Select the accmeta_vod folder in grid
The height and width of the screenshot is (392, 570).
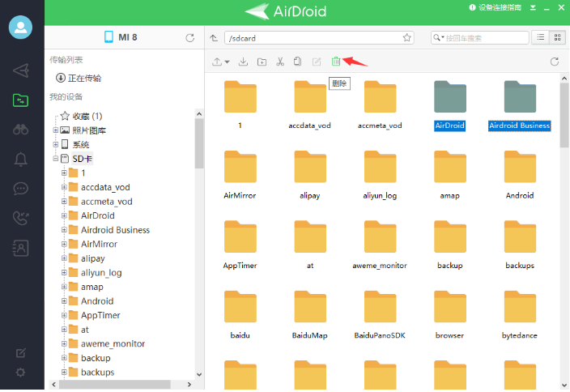pyautogui.click(x=380, y=105)
